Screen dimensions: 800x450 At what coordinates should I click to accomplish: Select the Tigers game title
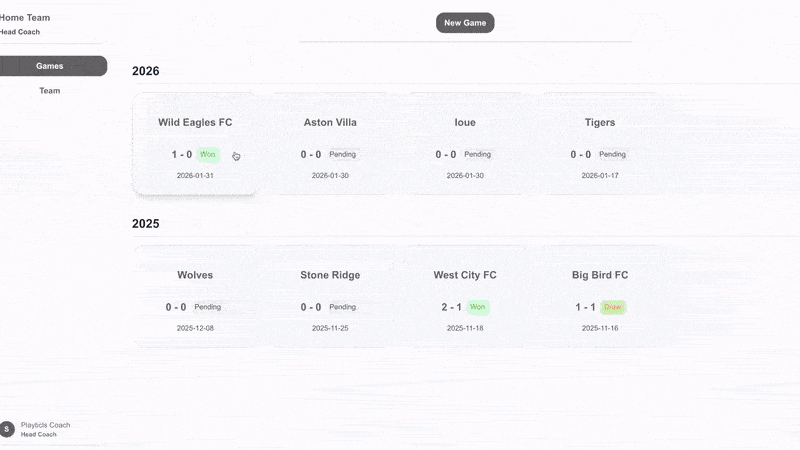pyautogui.click(x=600, y=123)
